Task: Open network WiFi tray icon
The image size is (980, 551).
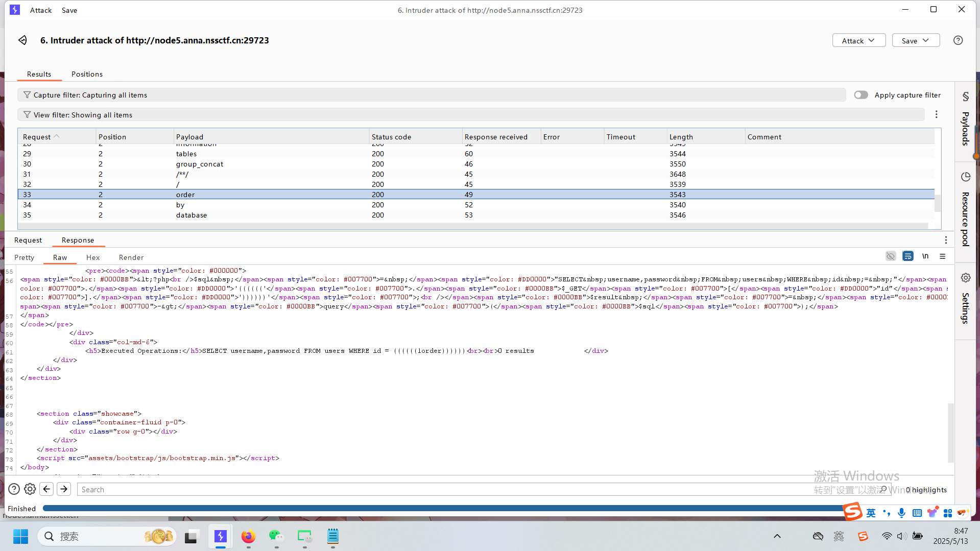Action: (887, 536)
